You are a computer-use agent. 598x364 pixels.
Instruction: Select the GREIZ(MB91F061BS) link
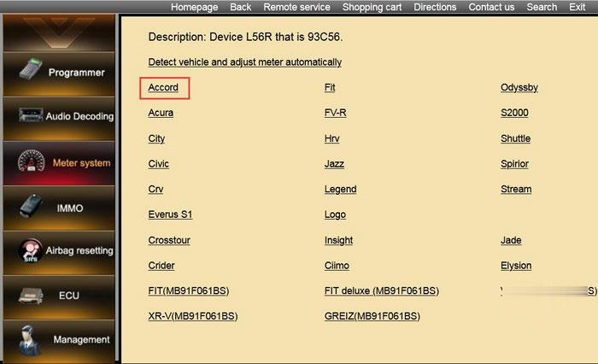372,316
